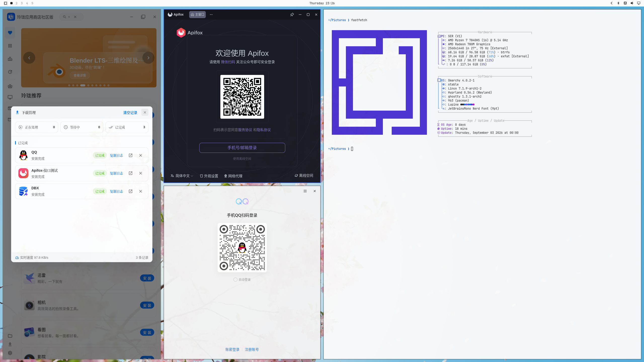The height and width of the screenshot is (362, 644).
Task: Copy log for QQ with 复制日志
Action: (116, 155)
